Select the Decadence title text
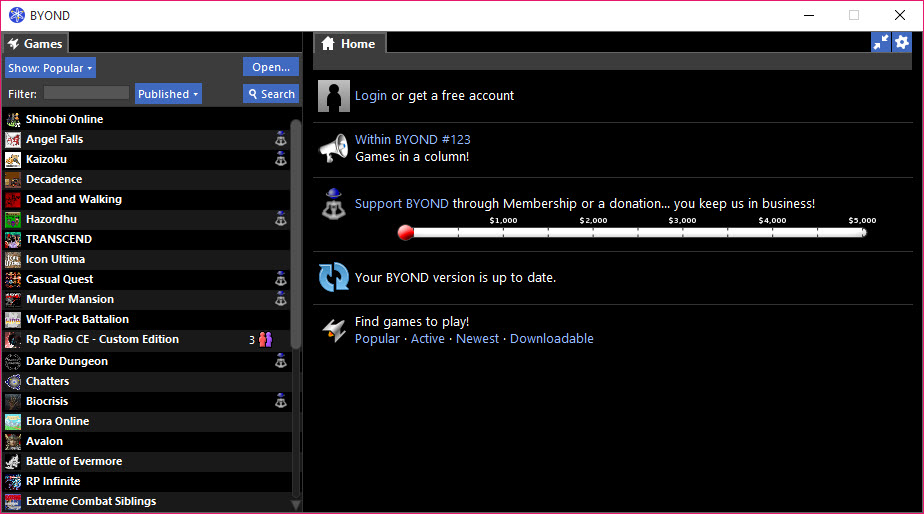Screen dimensions: 924x514 pyautogui.click(x=54, y=179)
